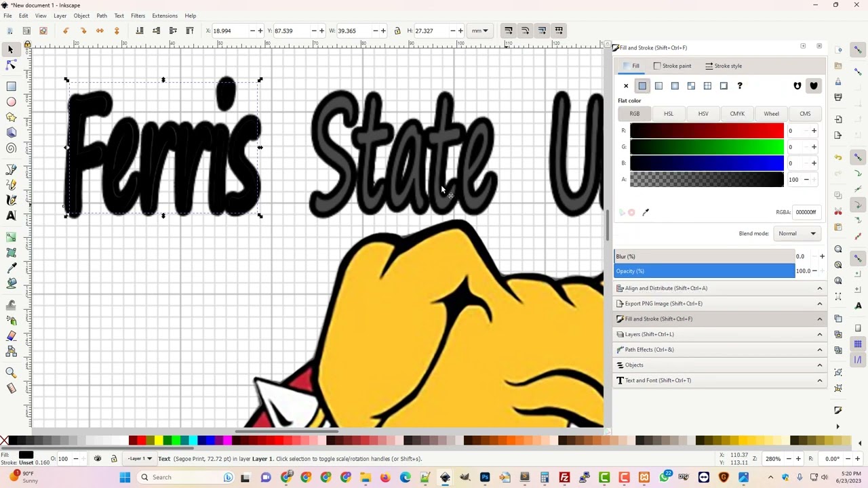Lower selection to bottom

[140, 30]
